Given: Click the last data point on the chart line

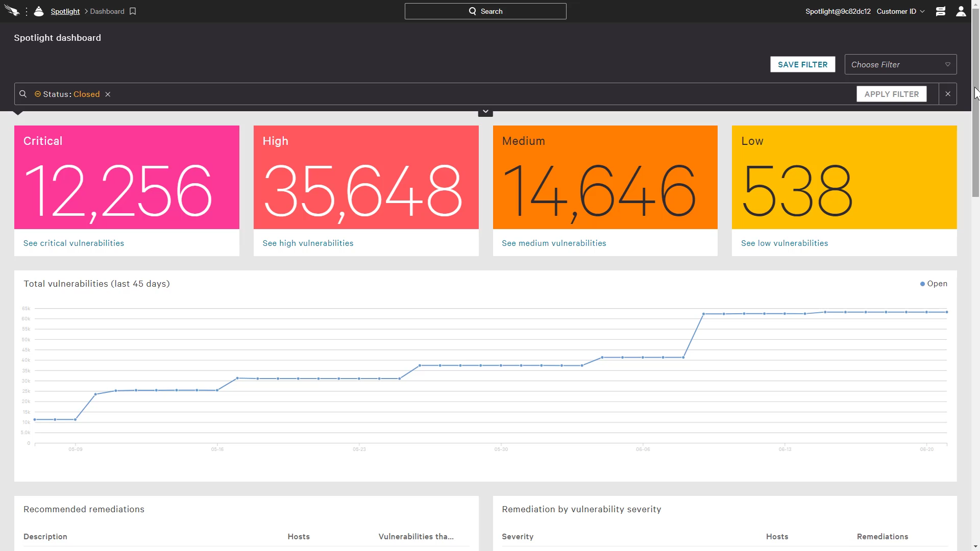Looking at the screenshot, I should (x=947, y=312).
